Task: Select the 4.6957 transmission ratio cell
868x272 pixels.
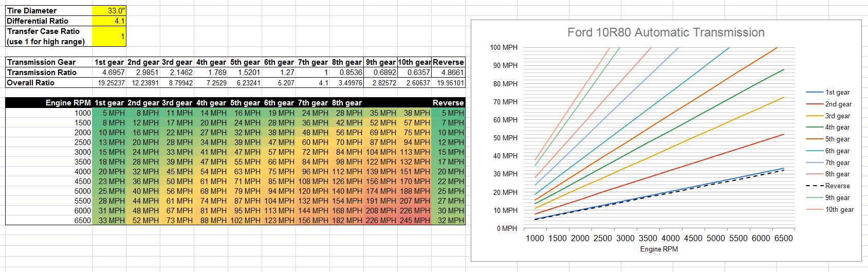Action: coord(109,72)
